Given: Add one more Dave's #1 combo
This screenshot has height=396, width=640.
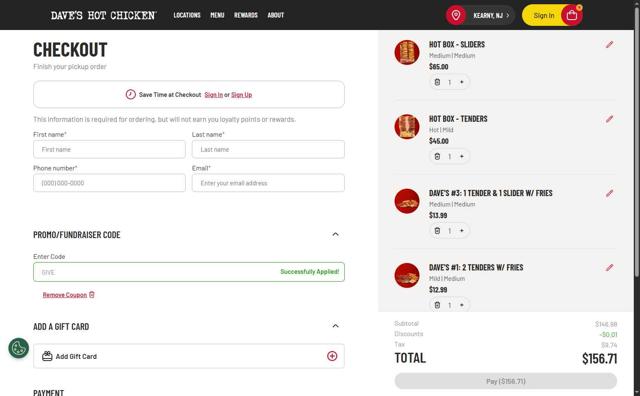Looking at the screenshot, I should (x=462, y=305).
